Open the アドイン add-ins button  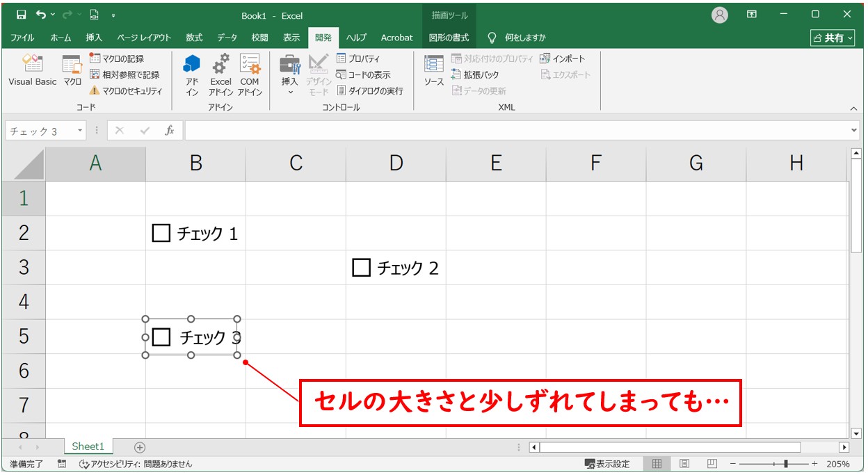(192, 75)
